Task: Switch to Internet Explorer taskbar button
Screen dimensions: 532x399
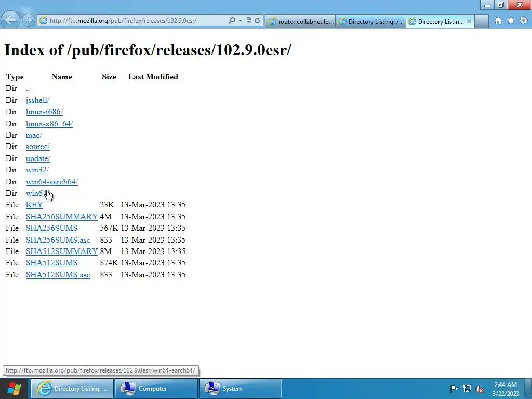Action: pyautogui.click(x=72, y=389)
